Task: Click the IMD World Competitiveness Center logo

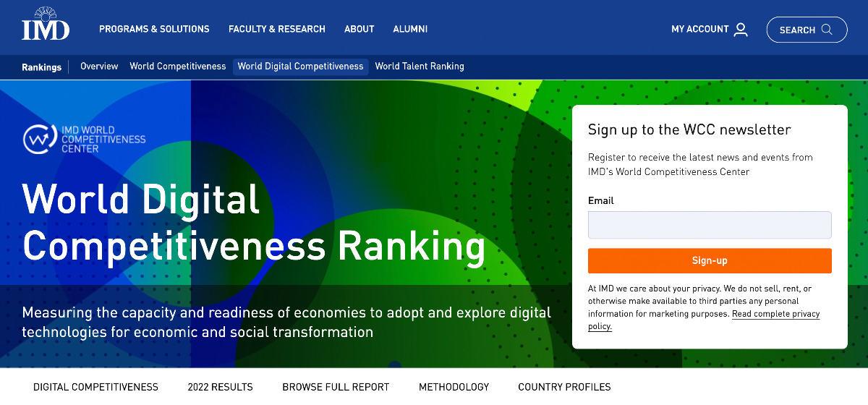Action: click(x=85, y=139)
